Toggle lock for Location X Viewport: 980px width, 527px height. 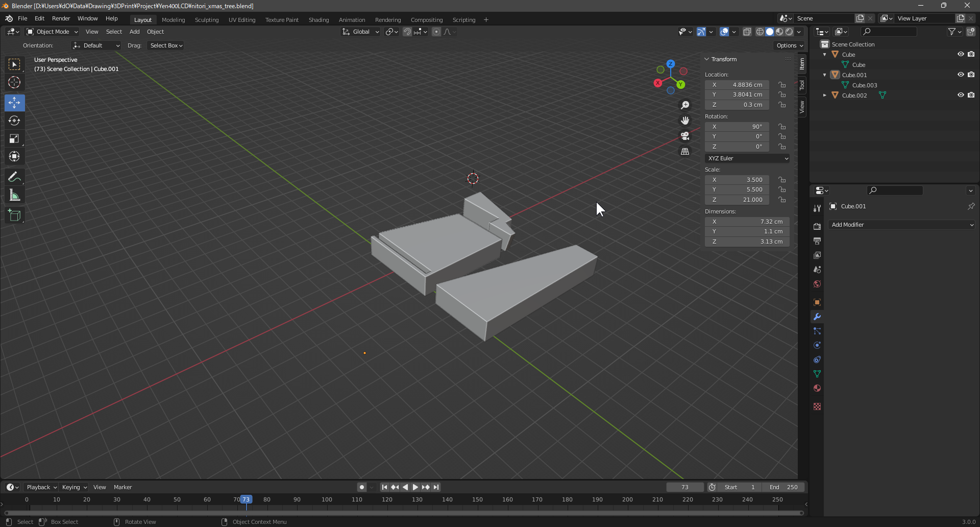tap(782, 85)
